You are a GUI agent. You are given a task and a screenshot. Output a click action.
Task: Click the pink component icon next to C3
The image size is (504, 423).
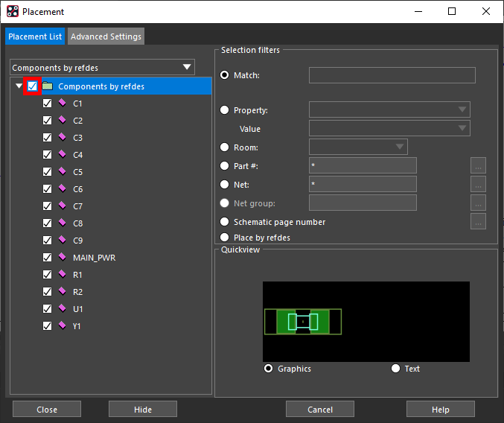point(62,137)
